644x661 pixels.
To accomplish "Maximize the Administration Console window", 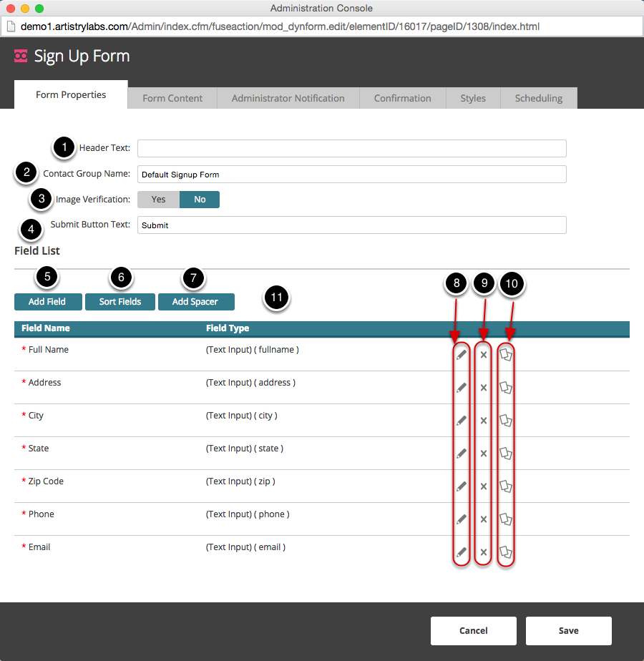I will click(39, 9).
